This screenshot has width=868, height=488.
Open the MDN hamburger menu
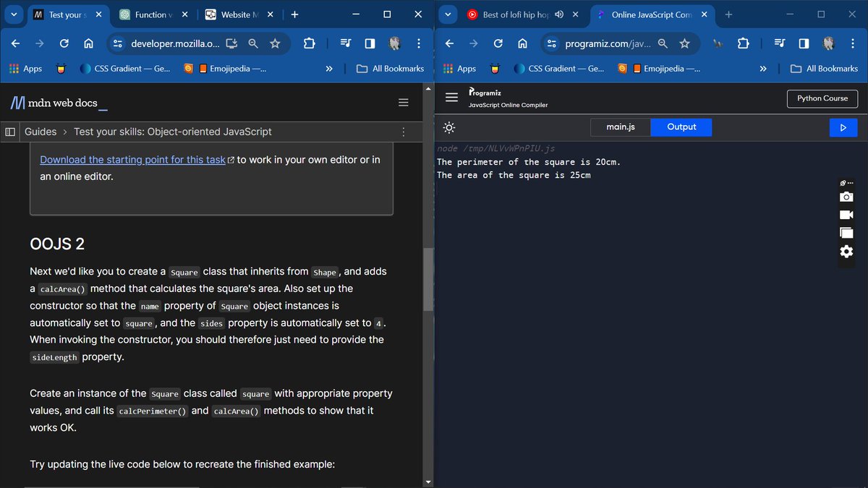404,103
